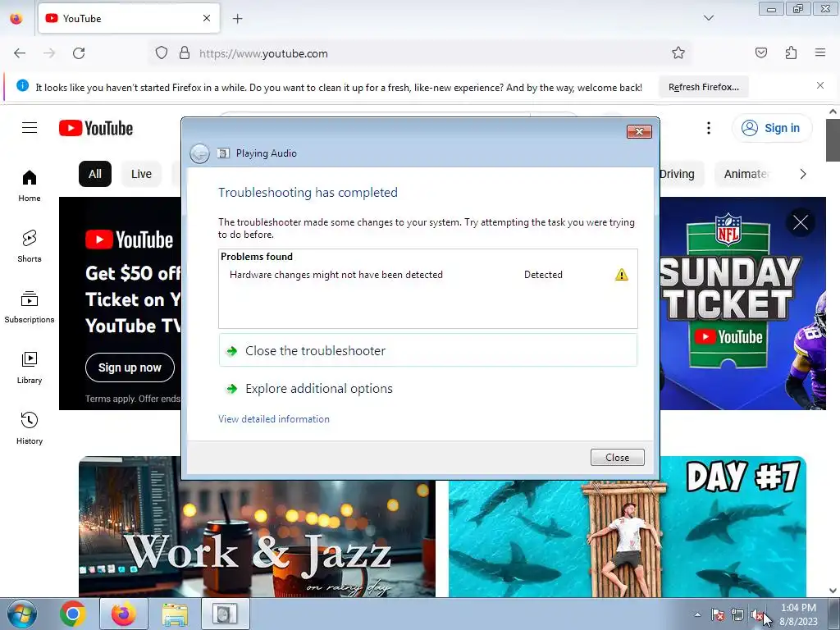This screenshot has height=630, width=840.
Task: Switch to Firefox in the taskbar
Action: [124, 614]
